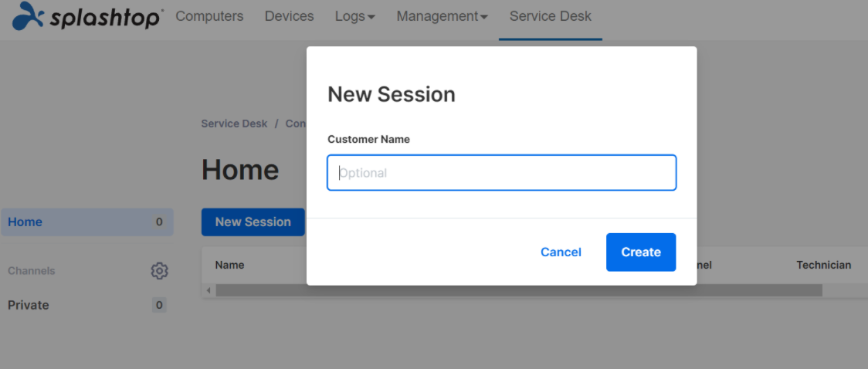The height and width of the screenshot is (369, 868).
Task: Open the Computers tab
Action: point(209,16)
